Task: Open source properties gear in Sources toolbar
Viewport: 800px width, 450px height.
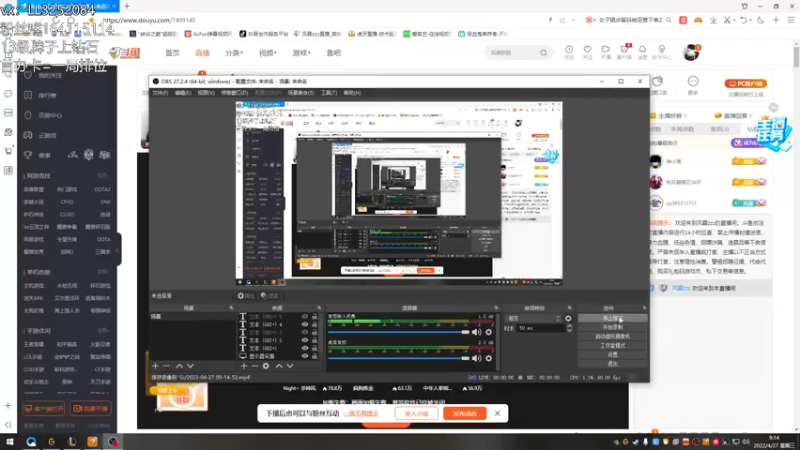Action: click(x=266, y=366)
